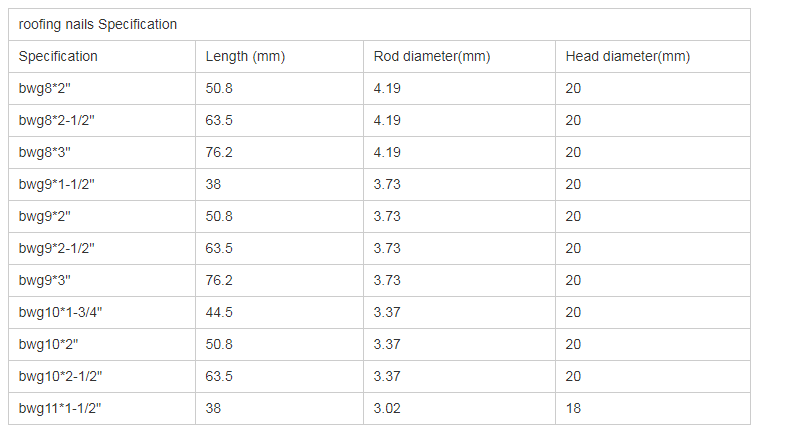Select the bwg9*2" specification cell
The width and height of the screenshot is (792, 438).
pyautogui.click(x=45, y=216)
